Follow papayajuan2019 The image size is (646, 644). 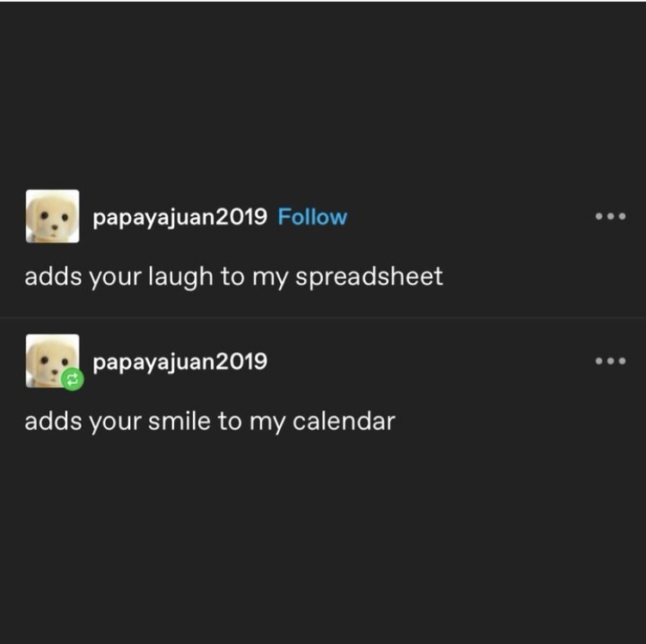click(312, 217)
